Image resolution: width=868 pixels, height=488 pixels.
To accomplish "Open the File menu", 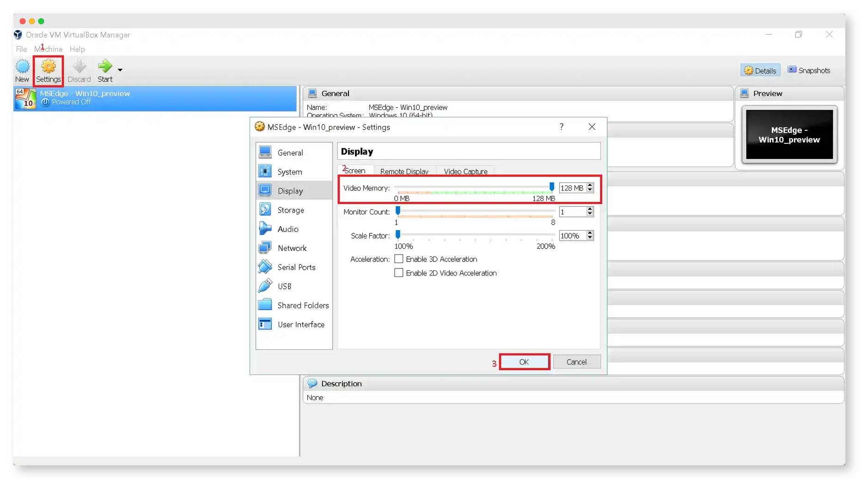I will click(x=21, y=49).
